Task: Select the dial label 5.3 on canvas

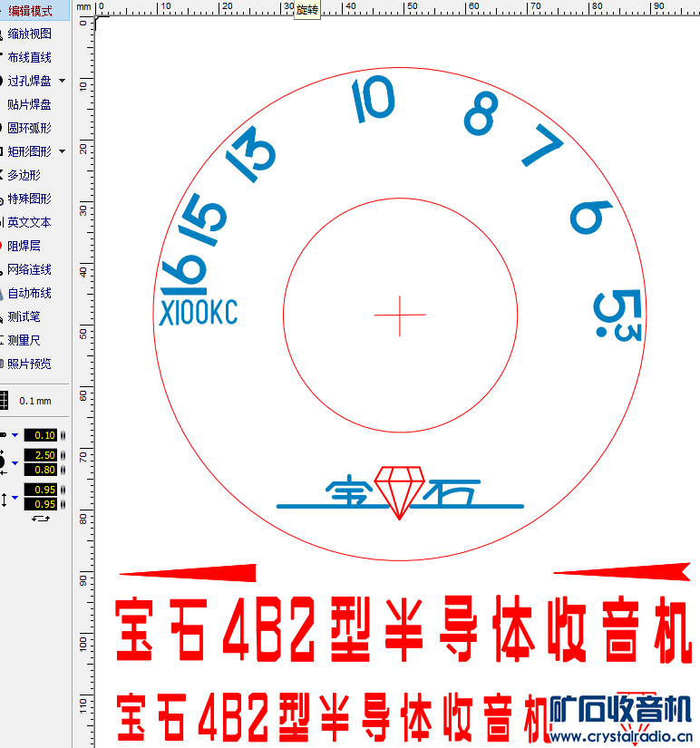Action: (617, 315)
